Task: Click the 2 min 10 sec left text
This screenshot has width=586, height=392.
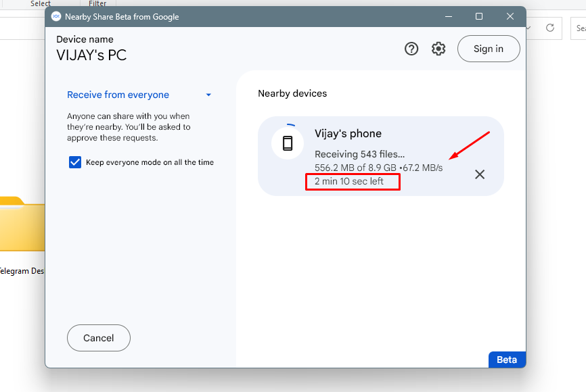Action: [x=349, y=181]
